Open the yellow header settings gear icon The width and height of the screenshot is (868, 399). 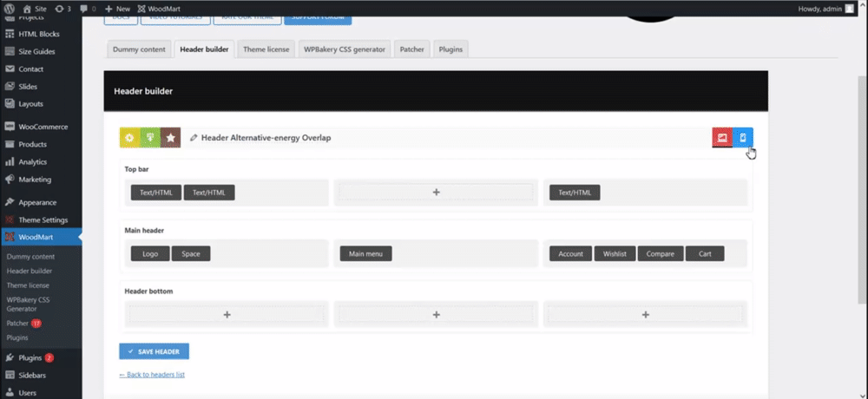[x=129, y=138]
